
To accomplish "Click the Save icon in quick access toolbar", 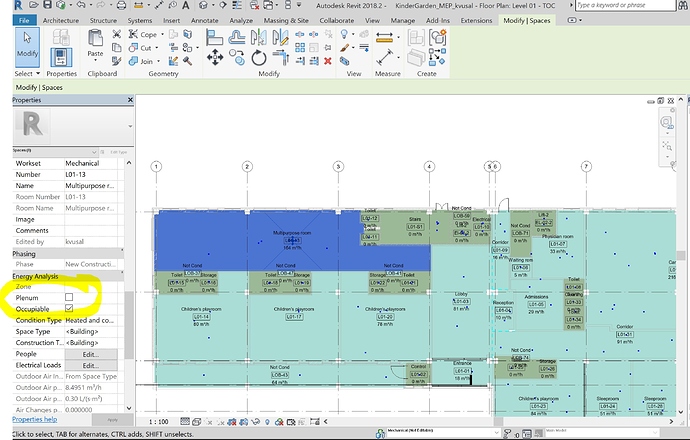I will [47, 5].
